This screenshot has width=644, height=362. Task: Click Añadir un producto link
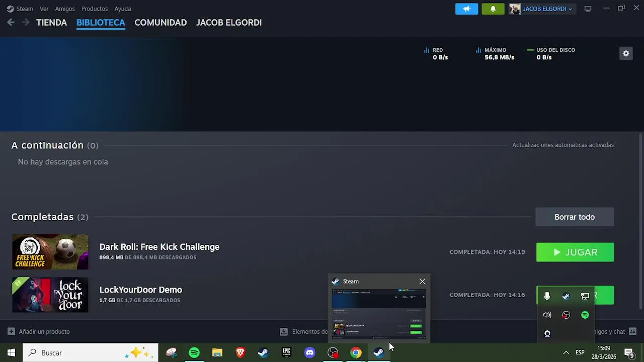[x=44, y=331]
